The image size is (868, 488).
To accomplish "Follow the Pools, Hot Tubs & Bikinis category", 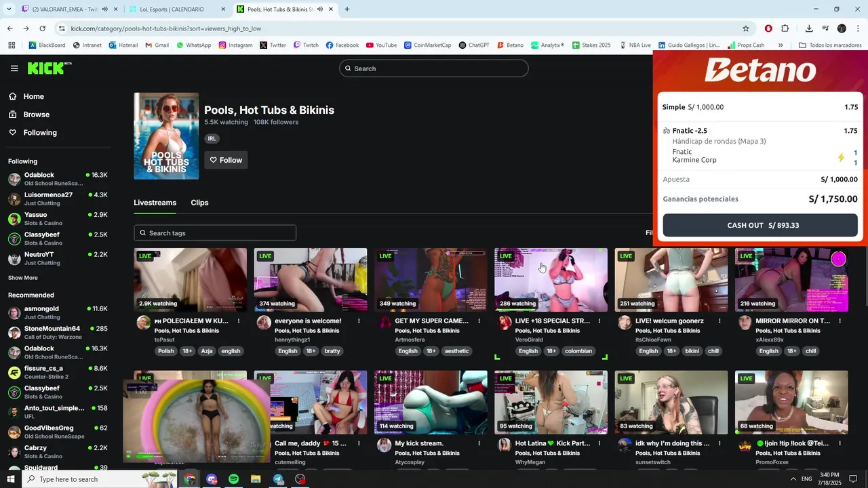I will pyautogui.click(x=226, y=160).
